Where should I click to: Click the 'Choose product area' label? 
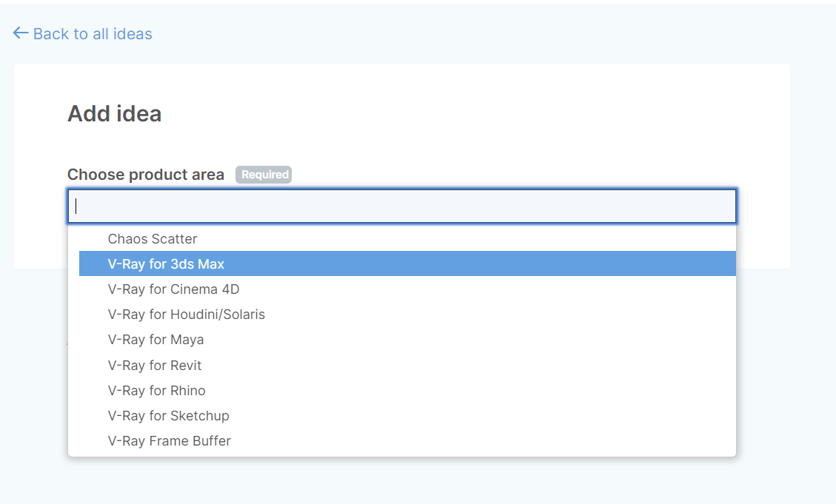click(x=146, y=175)
